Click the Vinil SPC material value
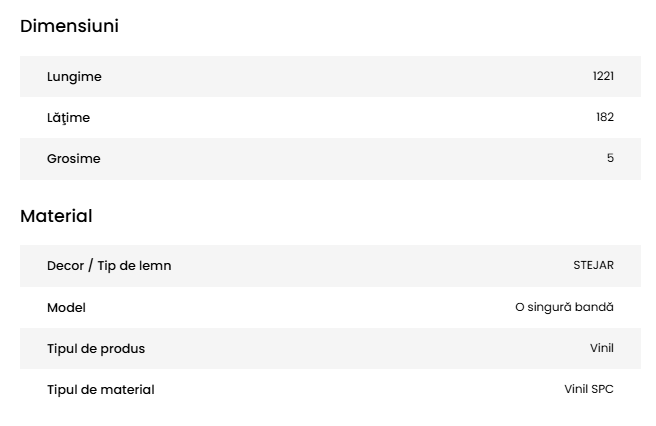 tap(589, 390)
